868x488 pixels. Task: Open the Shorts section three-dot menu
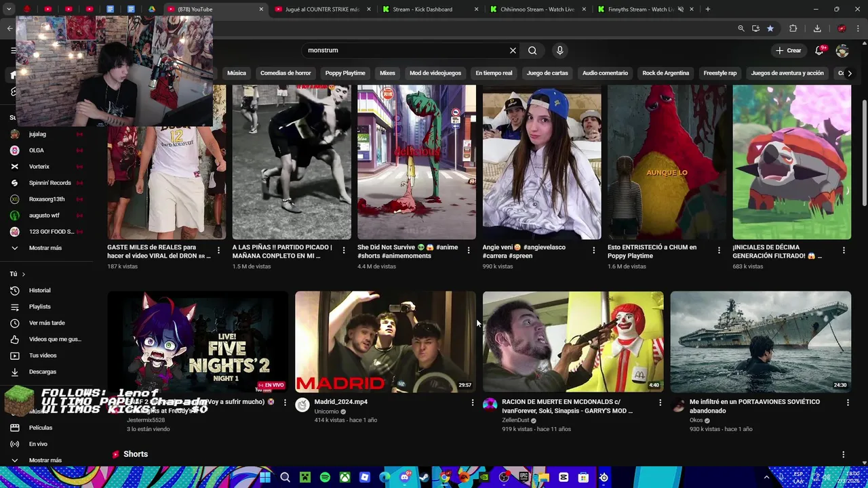(843, 454)
